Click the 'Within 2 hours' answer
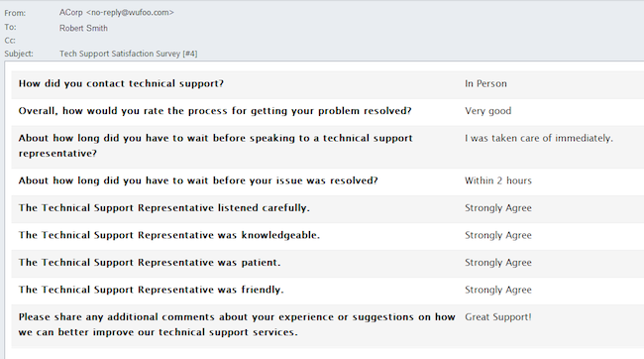 497,180
